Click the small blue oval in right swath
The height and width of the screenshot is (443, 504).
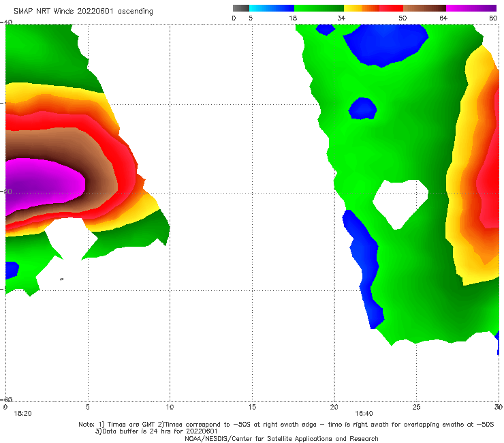click(x=362, y=108)
